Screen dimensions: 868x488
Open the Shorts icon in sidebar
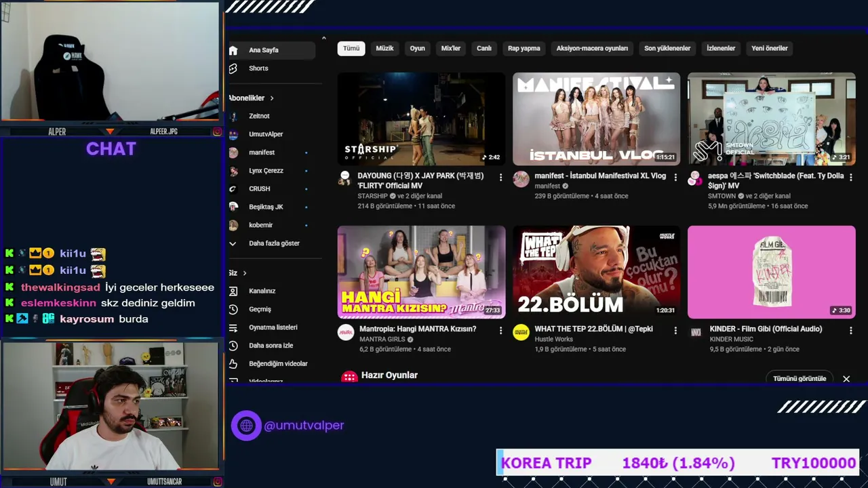[x=233, y=68]
